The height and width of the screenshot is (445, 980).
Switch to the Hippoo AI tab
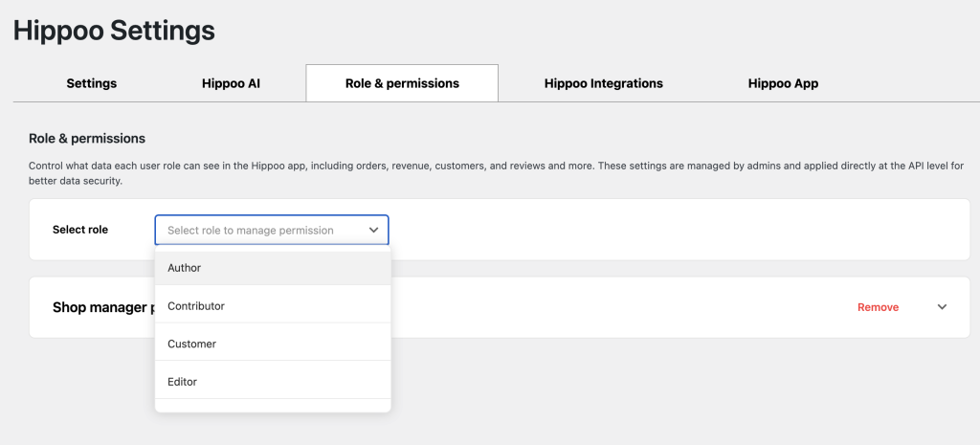231,83
